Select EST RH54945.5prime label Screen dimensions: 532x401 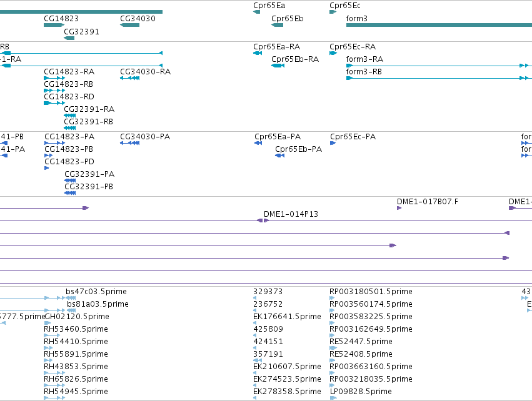76,392
